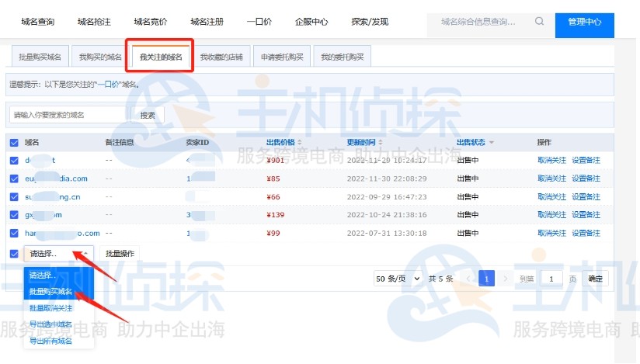The image size is (640, 364).
Task: Open the domain link ending in o.com
Action: [62, 233]
